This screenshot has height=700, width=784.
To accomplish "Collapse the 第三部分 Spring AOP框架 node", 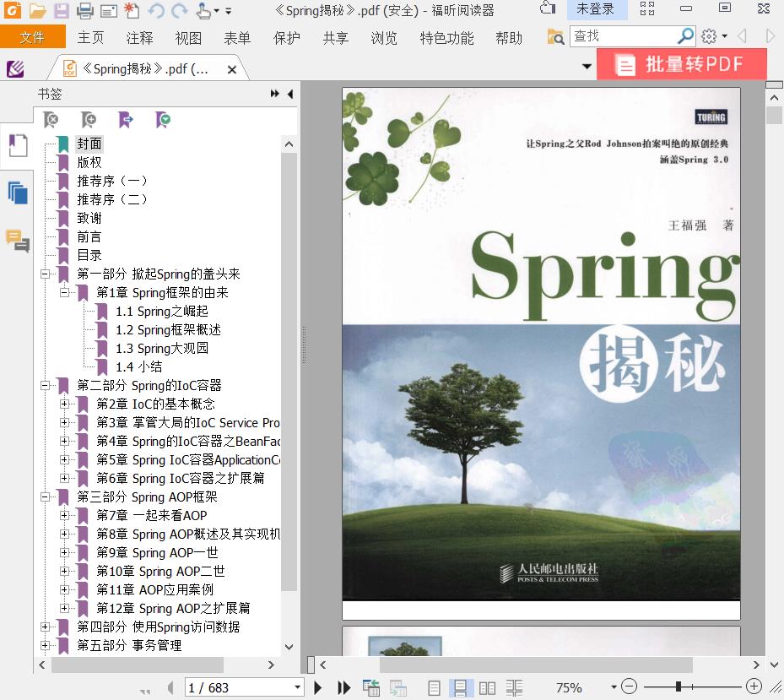I will click(46, 497).
